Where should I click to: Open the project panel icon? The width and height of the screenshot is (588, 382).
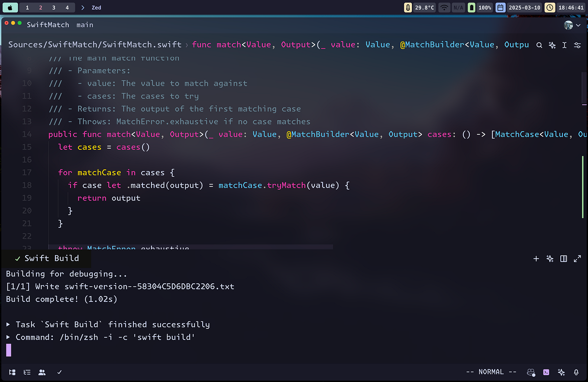pyautogui.click(x=12, y=372)
